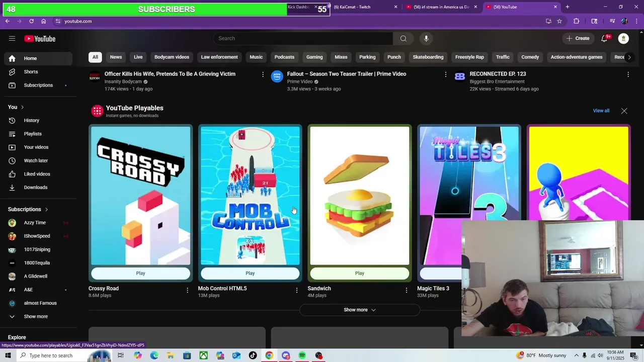This screenshot has width=644, height=362.
Task: Go back in browser history
Action: pyautogui.click(x=8, y=21)
